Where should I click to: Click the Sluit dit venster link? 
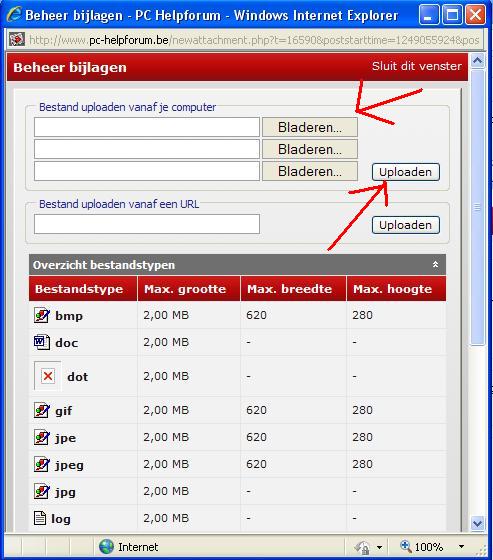pos(417,66)
